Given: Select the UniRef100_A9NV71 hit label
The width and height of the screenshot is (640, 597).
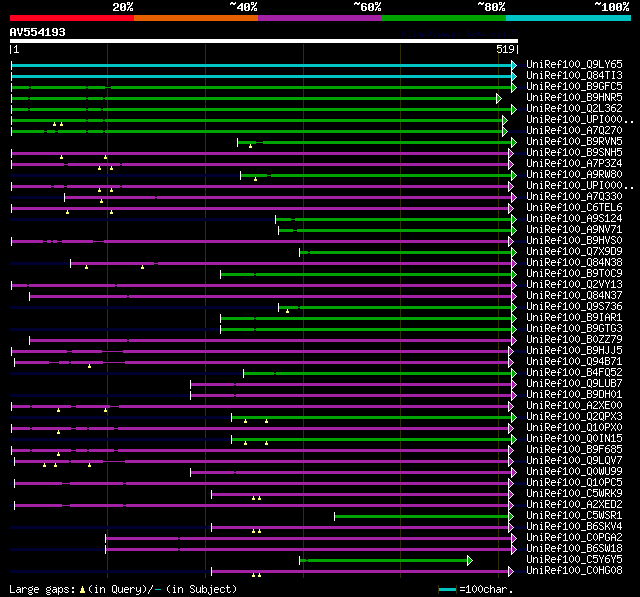Looking at the screenshot, I should (574, 229).
